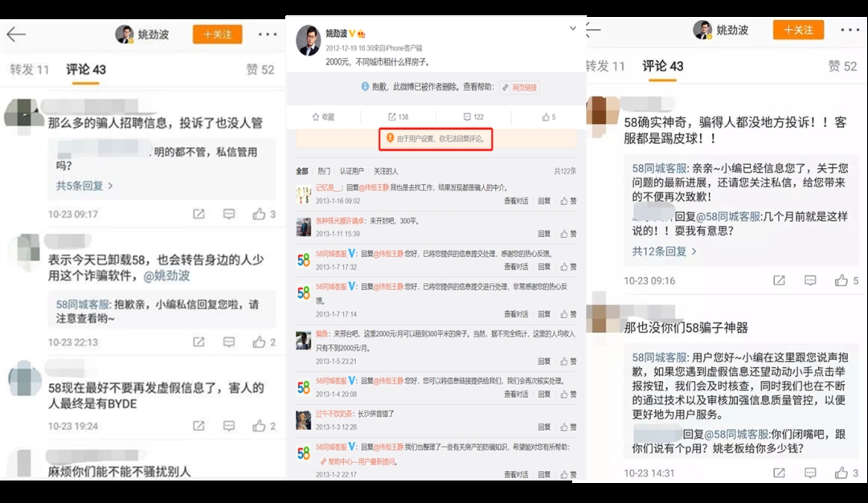Open the @姚劲波 mention link
Image resolution: width=868 pixels, height=503 pixels.
pos(166,276)
